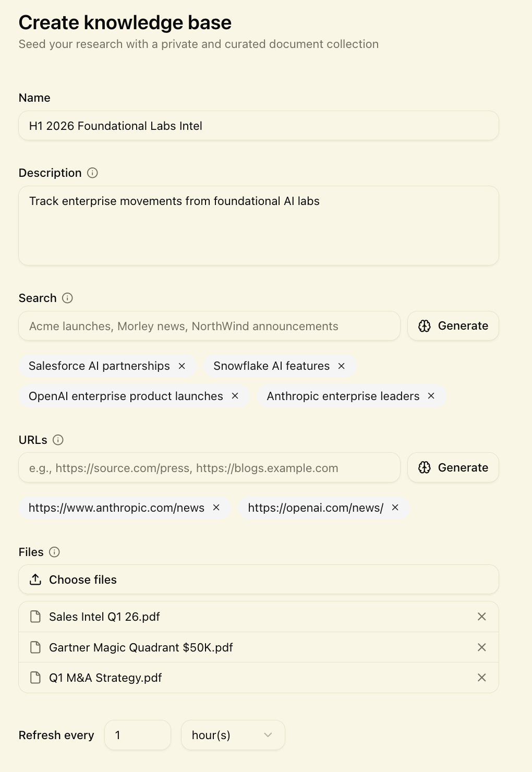This screenshot has height=772, width=532.
Task: Click the info icon beside URLs
Action: (x=58, y=440)
